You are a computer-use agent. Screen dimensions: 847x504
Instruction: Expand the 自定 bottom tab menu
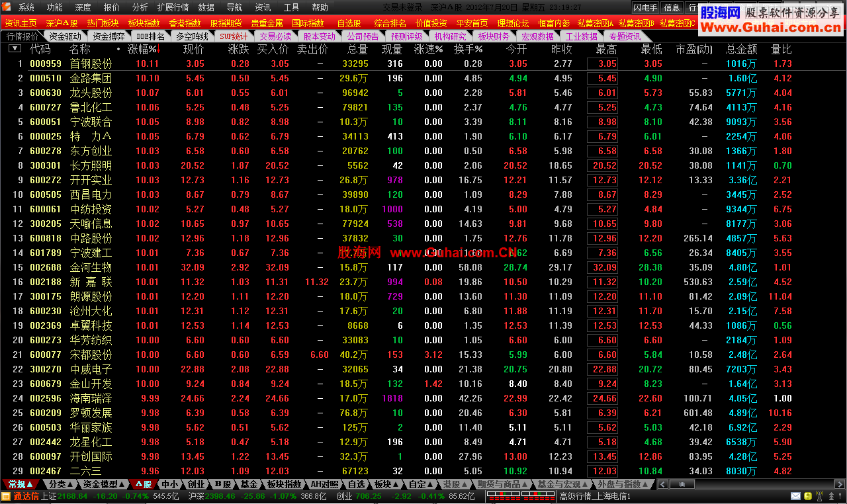pos(421,484)
